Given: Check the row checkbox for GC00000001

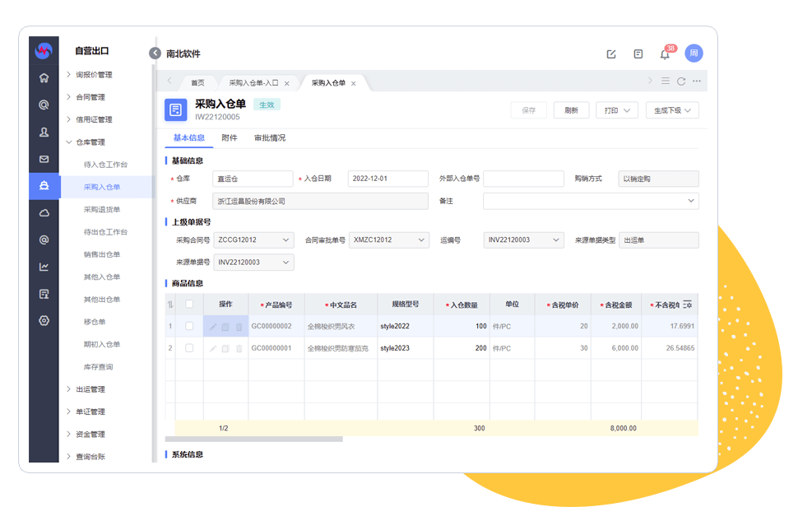Looking at the screenshot, I should pyautogui.click(x=189, y=348).
